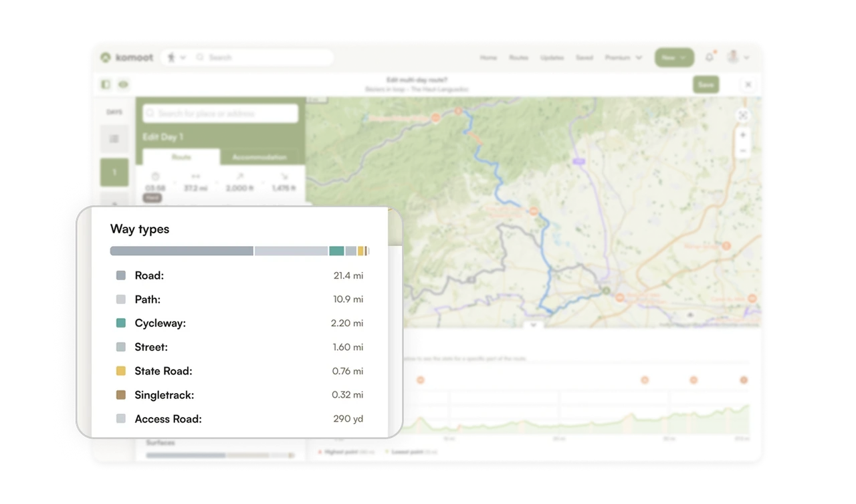This screenshot has width=856, height=504.
Task: Toggle the eye visibility icon
Action: click(x=123, y=84)
